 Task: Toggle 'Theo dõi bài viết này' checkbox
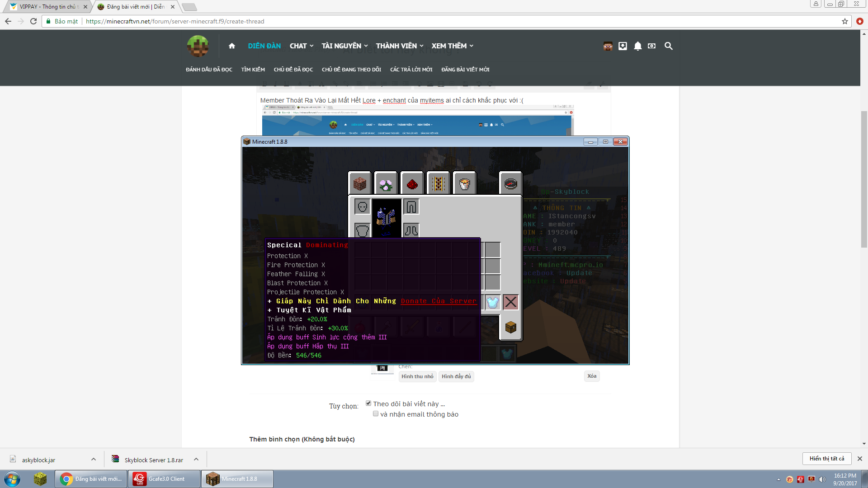point(368,403)
